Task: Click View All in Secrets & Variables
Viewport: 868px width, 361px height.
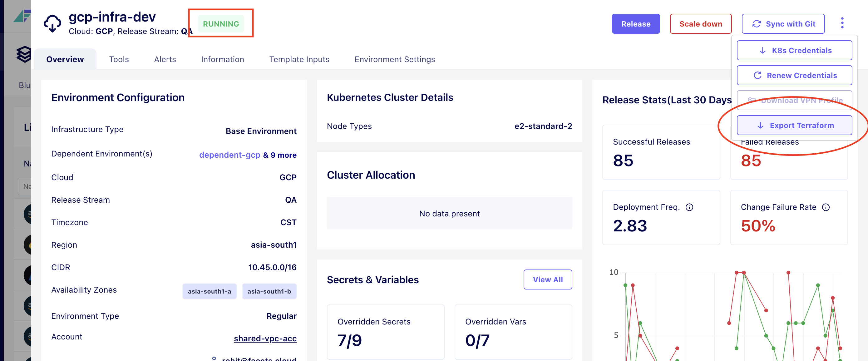Action: click(548, 279)
